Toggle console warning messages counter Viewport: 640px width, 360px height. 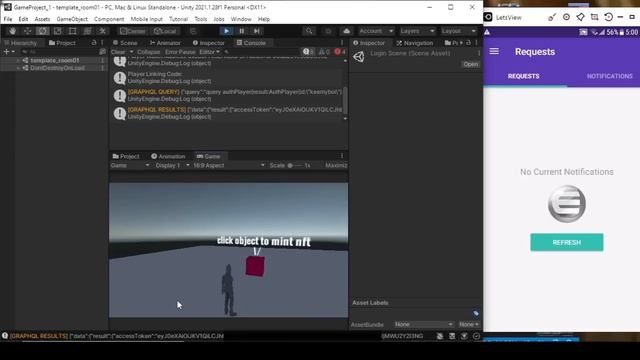(324, 52)
